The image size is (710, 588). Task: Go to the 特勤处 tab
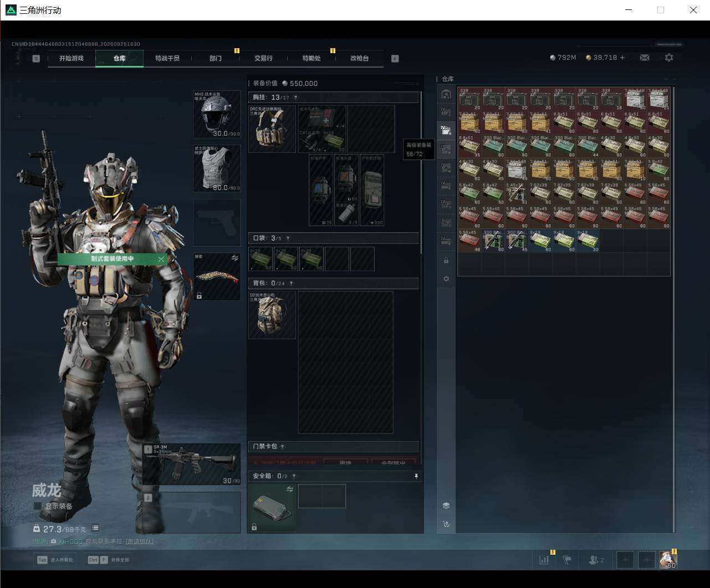click(311, 58)
